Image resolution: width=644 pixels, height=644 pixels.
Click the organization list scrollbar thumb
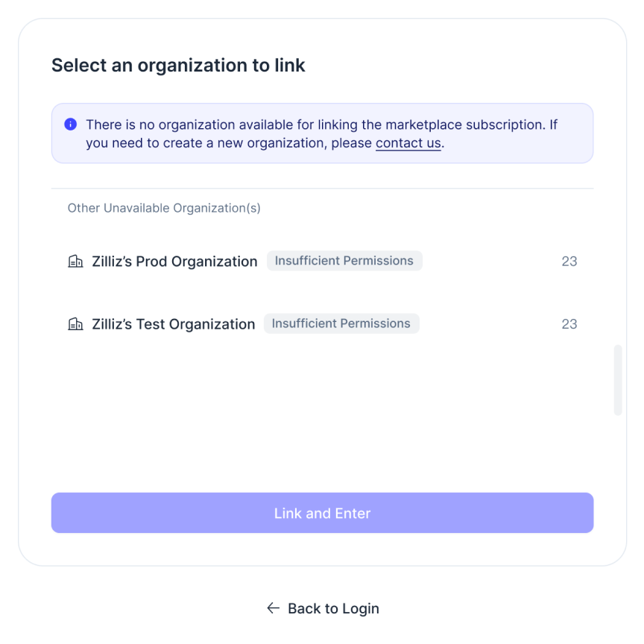click(617, 380)
